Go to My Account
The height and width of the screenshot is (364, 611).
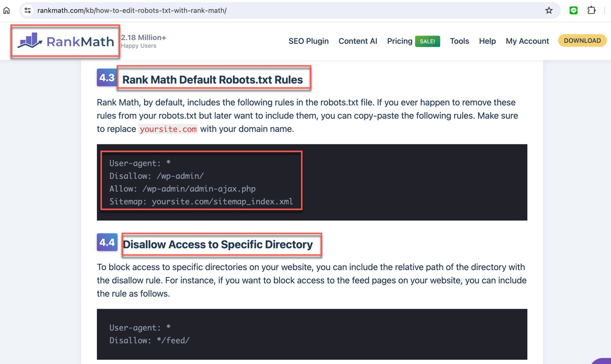527,41
